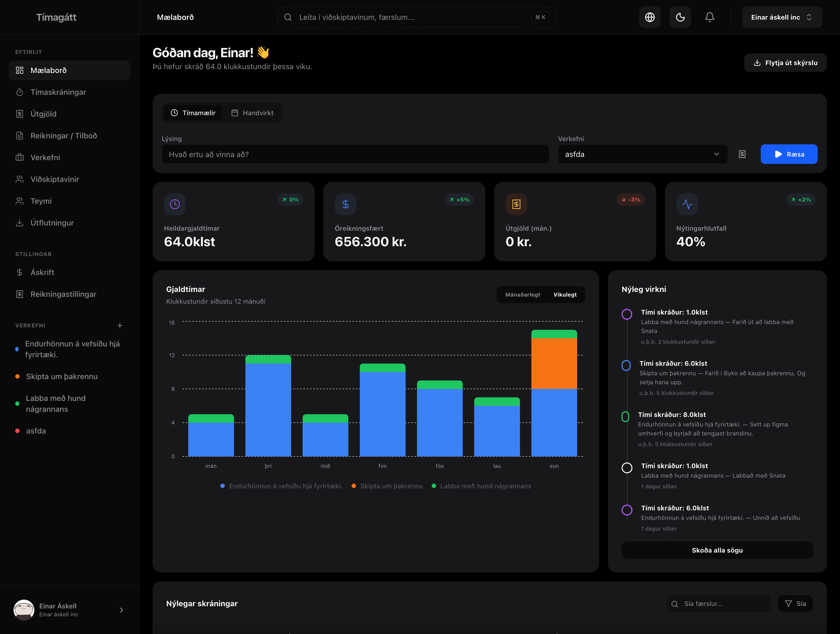Toggle dark mode with the moon icon
840x634 pixels.
tap(680, 17)
